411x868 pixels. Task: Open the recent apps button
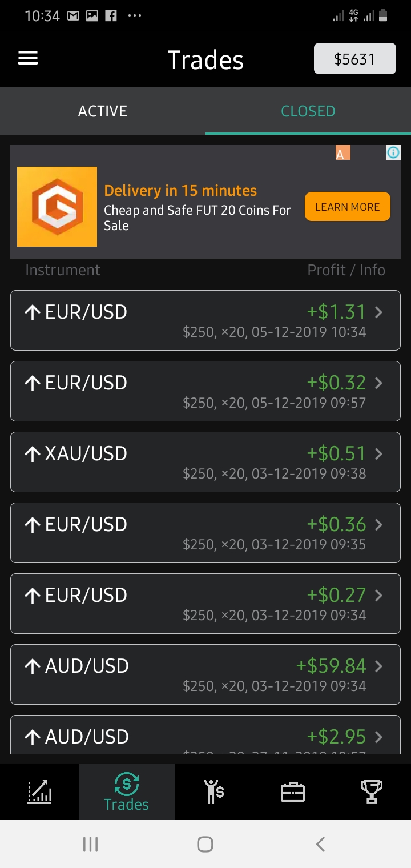(x=90, y=844)
